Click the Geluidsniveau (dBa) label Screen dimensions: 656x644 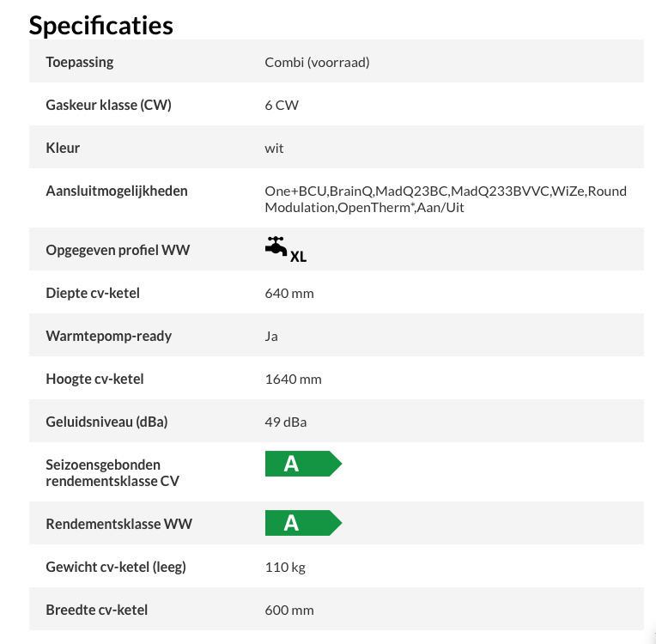(106, 422)
